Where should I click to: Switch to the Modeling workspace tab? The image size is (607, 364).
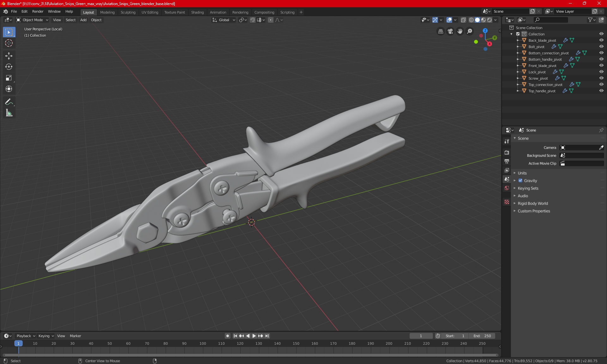(x=107, y=12)
